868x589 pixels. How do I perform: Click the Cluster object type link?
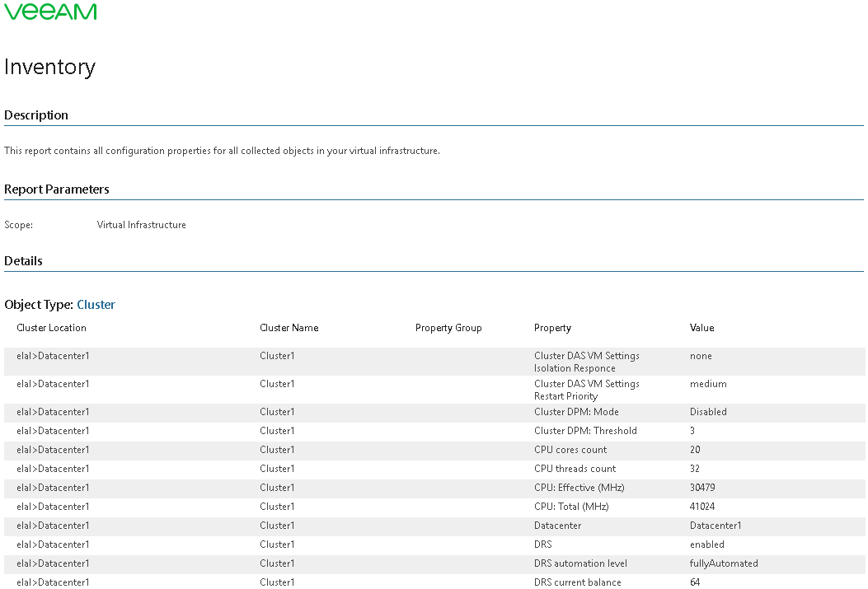click(96, 305)
